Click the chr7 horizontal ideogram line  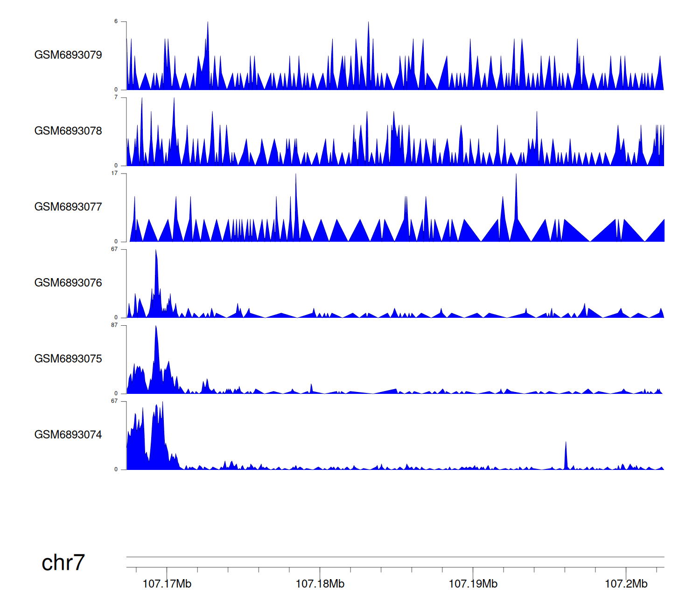(x=395, y=557)
